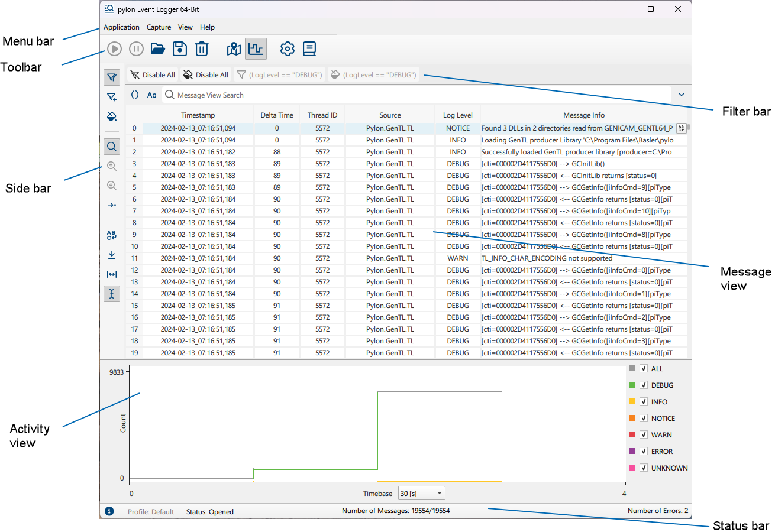Click the Message Info column header
This screenshot has height=532, width=775.
pos(584,115)
